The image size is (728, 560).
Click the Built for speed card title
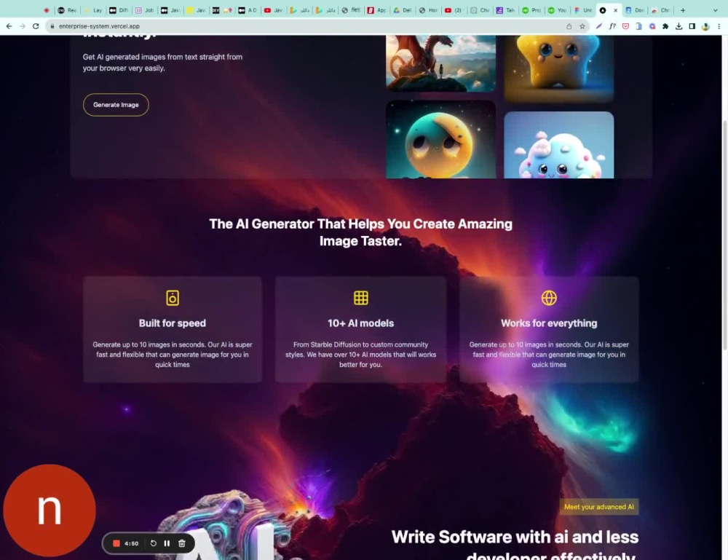pos(173,323)
